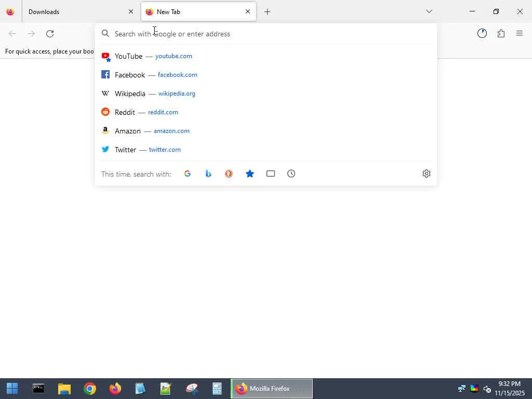Click the network tray icon
This screenshot has height=399, width=532.
click(461, 389)
